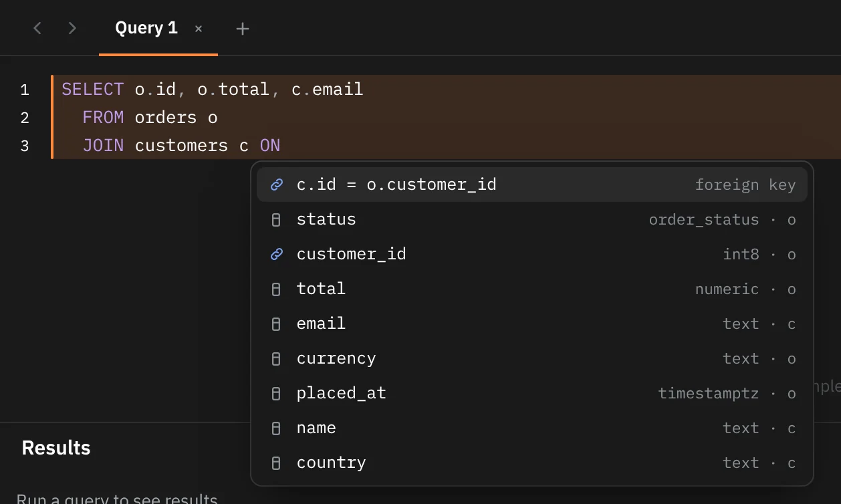The height and width of the screenshot is (504, 841).
Task: Click the Results panel heading
Action: pos(56,448)
